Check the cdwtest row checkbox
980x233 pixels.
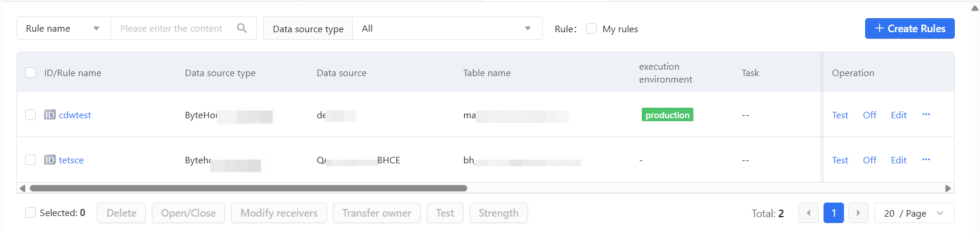coord(30,115)
